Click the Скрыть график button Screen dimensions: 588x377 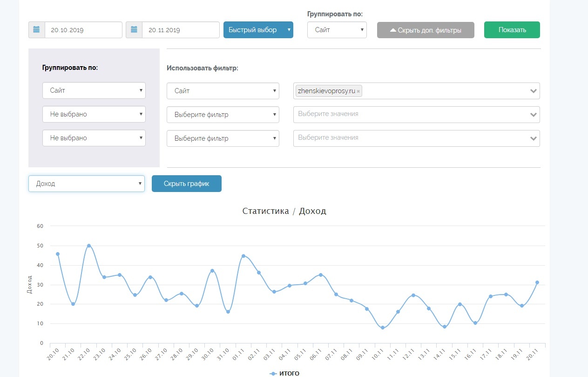(186, 184)
